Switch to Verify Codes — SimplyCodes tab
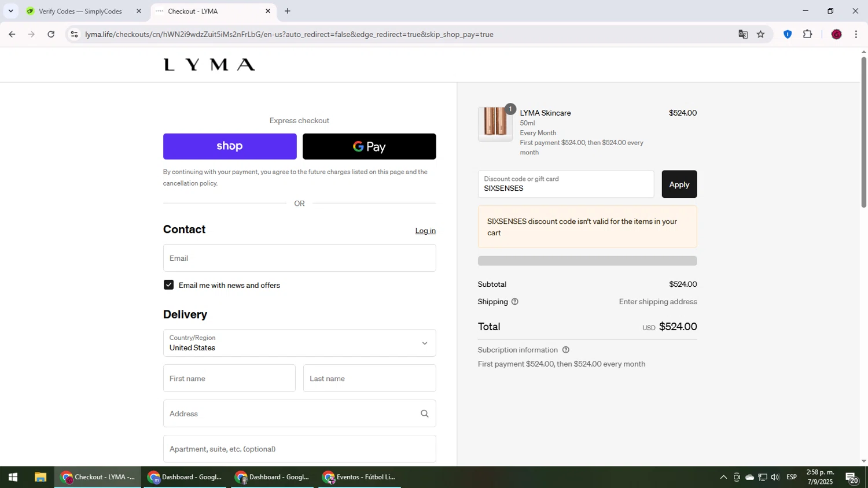This screenshot has height=488, width=868. pyautogui.click(x=80, y=11)
